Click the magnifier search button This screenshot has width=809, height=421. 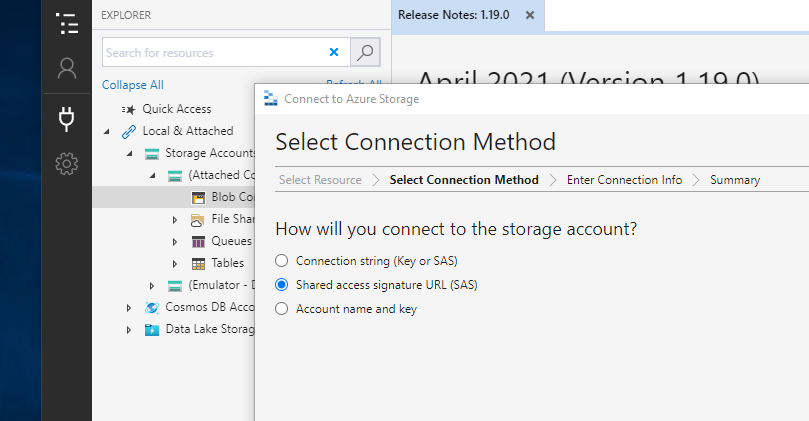pyautogui.click(x=365, y=52)
